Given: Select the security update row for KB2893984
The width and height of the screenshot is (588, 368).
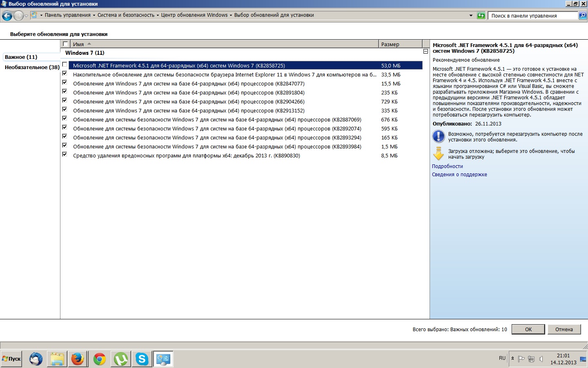Looking at the screenshot, I should [x=245, y=147].
